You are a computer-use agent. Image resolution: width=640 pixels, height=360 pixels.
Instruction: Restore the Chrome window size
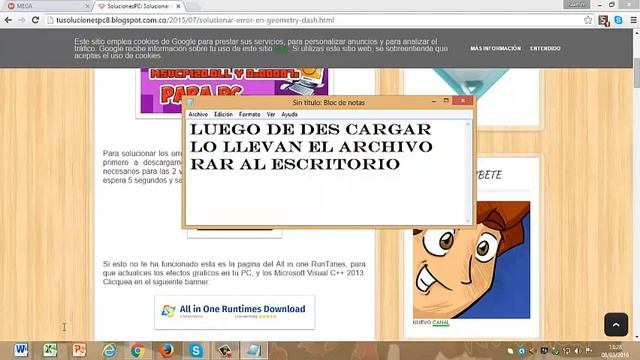(x=611, y=4)
